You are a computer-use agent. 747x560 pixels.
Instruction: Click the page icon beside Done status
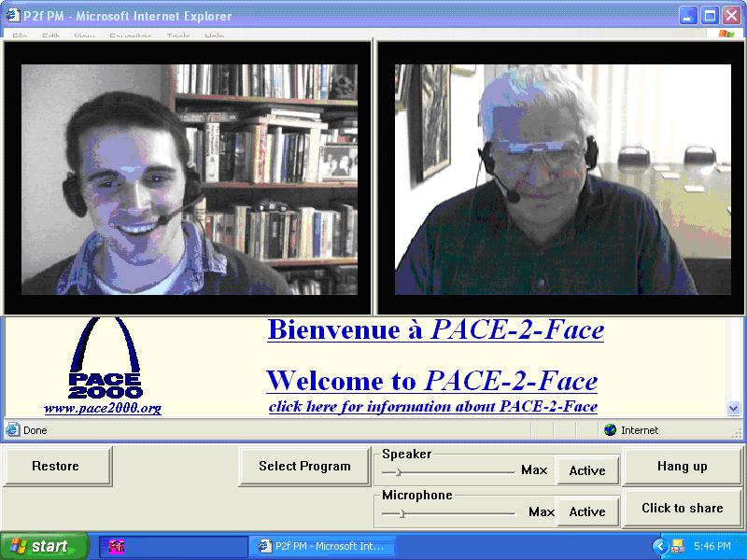coord(13,430)
